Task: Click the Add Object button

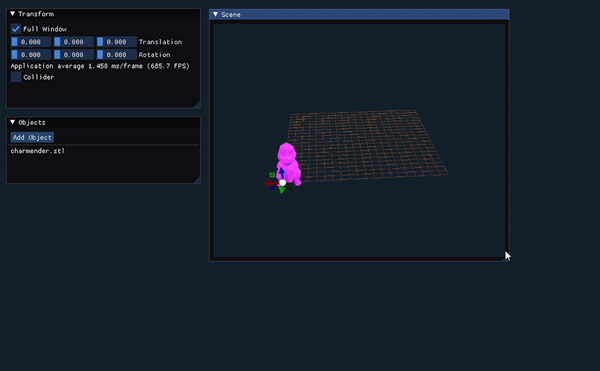Action: [x=32, y=137]
